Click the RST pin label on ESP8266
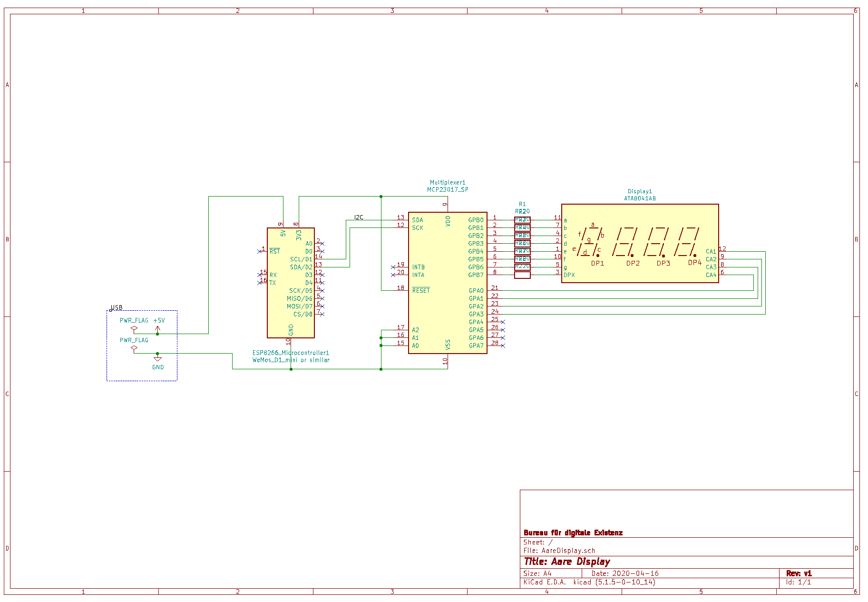Image resolution: width=868 pixels, height=602 pixels. point(274,251)
